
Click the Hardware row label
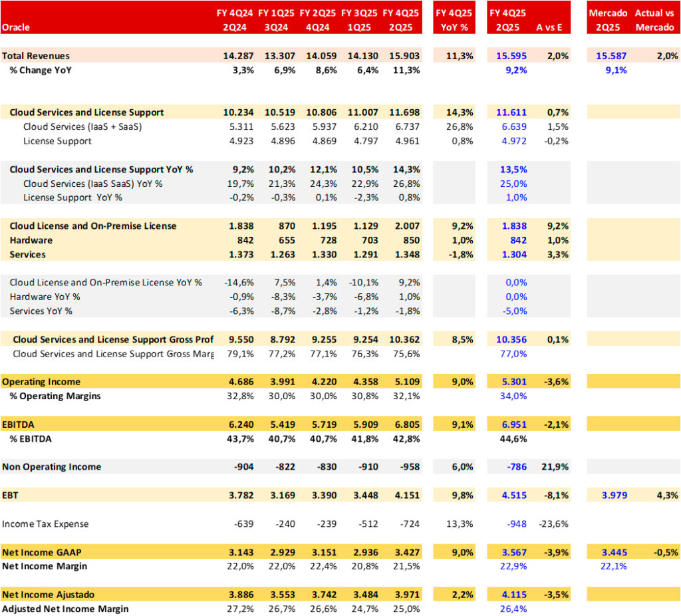(31, 240)
